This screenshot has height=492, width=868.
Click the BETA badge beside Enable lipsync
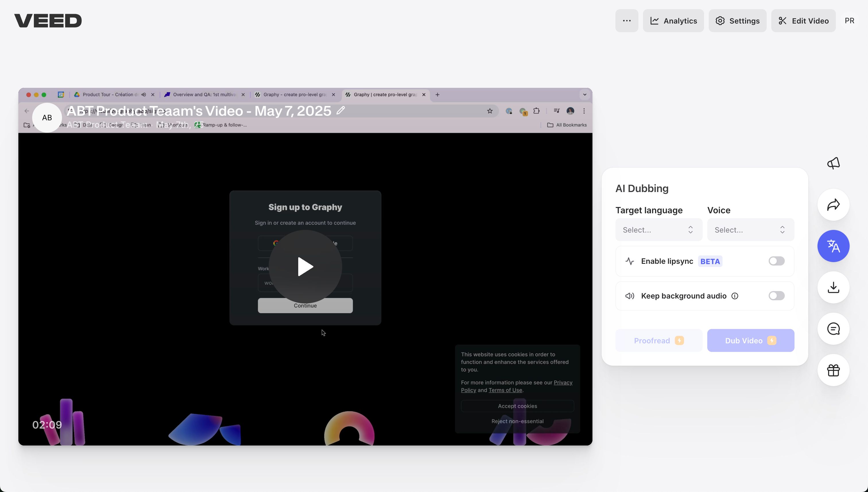click(710, 261)
